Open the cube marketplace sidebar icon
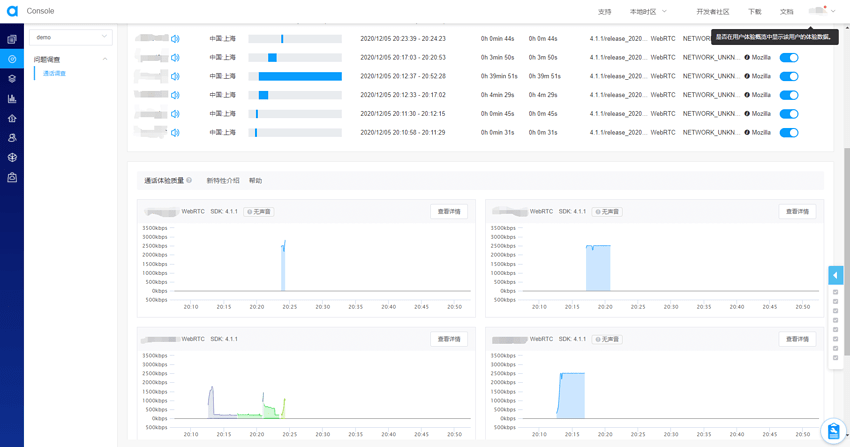850x447 pixels. (x=12, y=158)
